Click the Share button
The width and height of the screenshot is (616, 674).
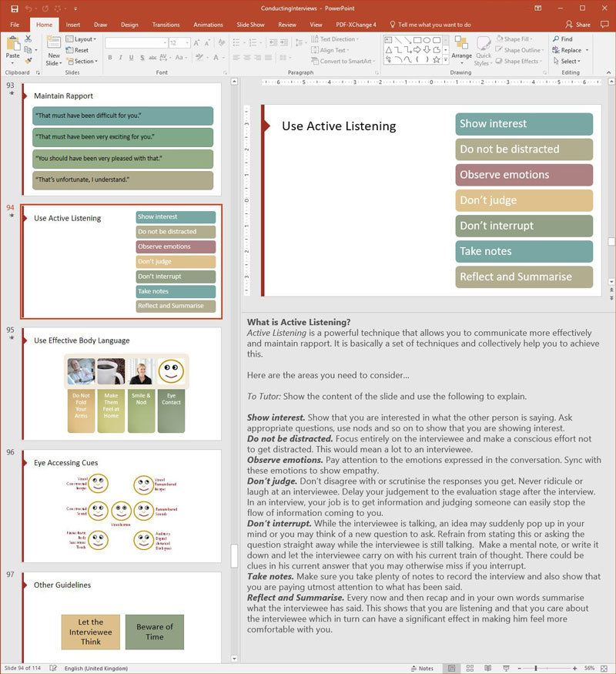coord(577,25)
